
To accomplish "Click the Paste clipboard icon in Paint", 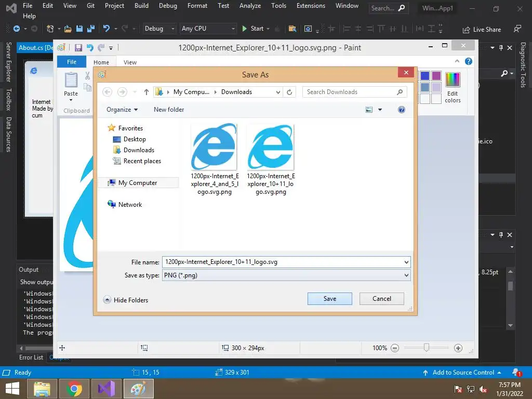I will pyautogui.click(x=71, y=80).
